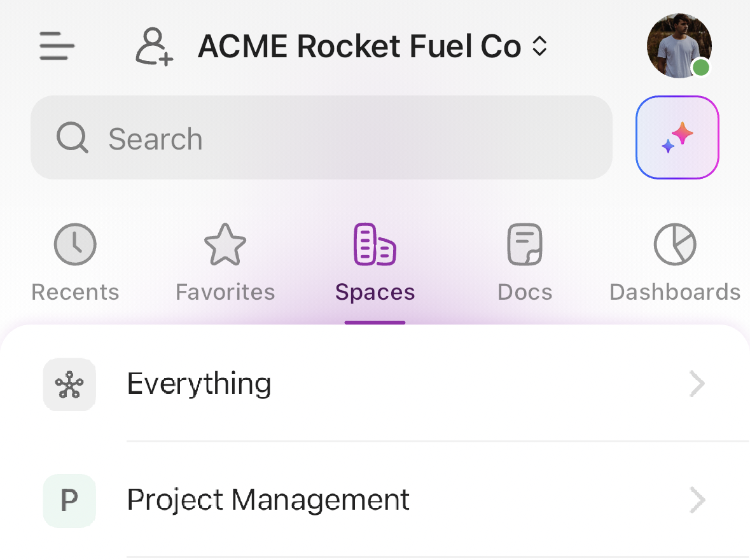Tap the Search field
The height and width of the screenshot is (560, 750).
[321, 137]
